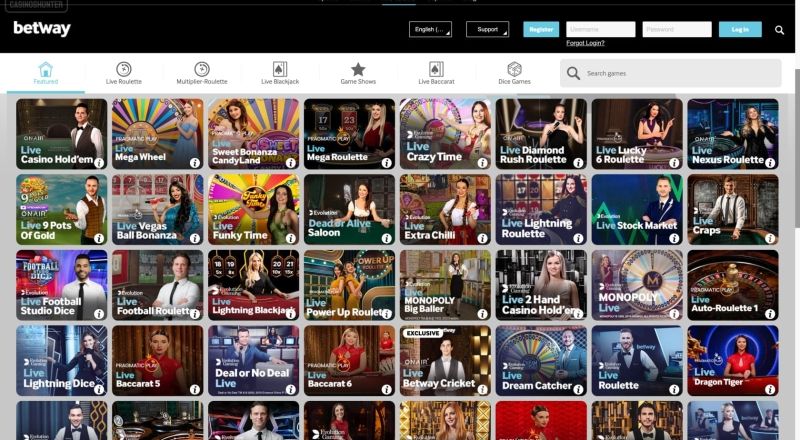Open info icon on Live Lucky 6 Roulette

point(674,163)
